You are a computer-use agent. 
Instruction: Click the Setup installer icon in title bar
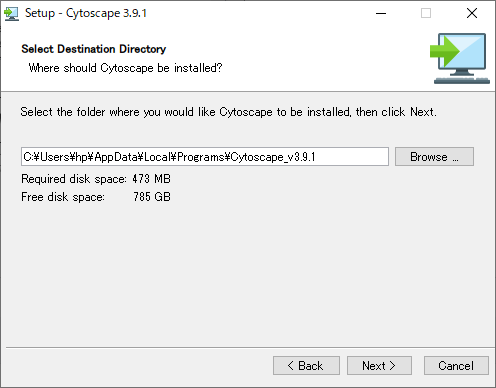(11, 14)
